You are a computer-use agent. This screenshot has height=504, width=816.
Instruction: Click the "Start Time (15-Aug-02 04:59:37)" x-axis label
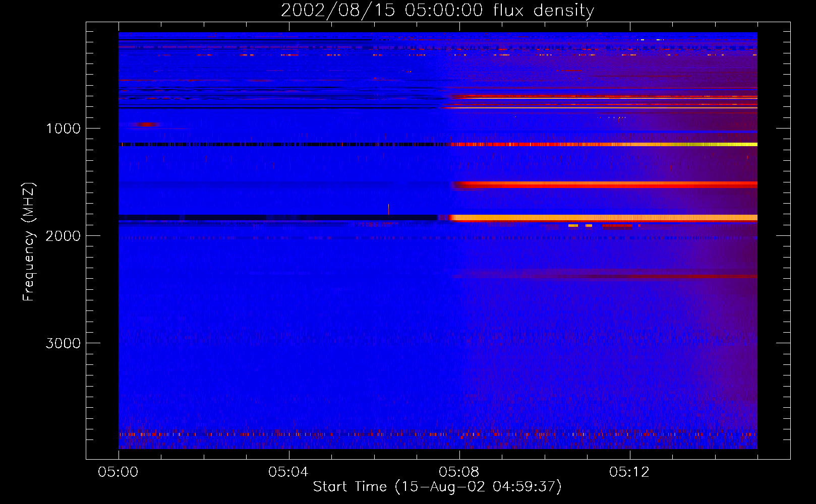point(437,487)
